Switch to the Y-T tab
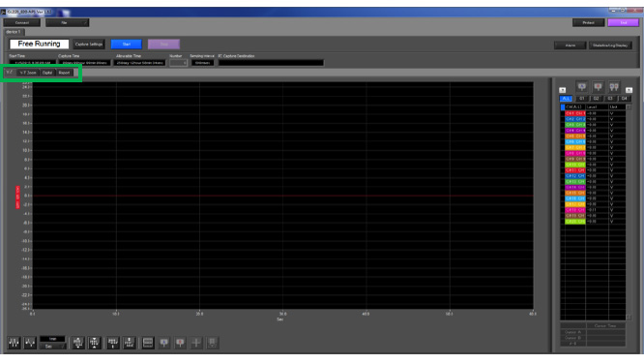This screenshot has width=644, height=363. [x=10, y=73]
